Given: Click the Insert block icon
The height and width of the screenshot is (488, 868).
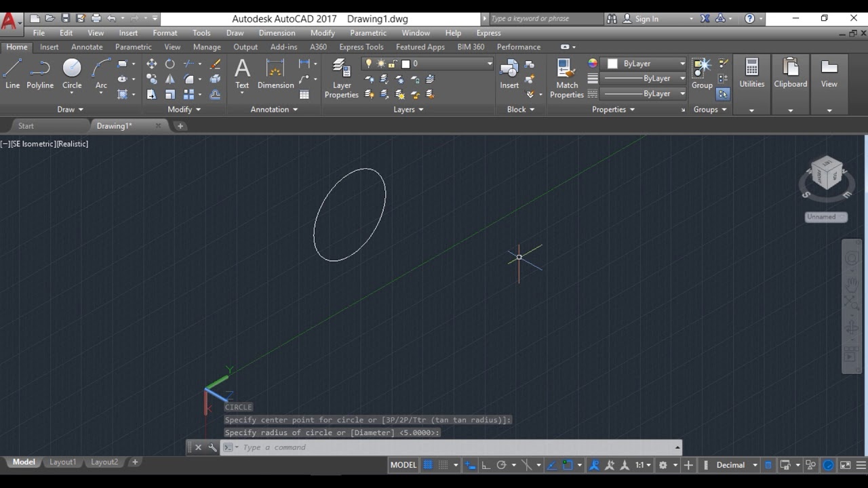Looking at the screenshot, I should [509, 73].
